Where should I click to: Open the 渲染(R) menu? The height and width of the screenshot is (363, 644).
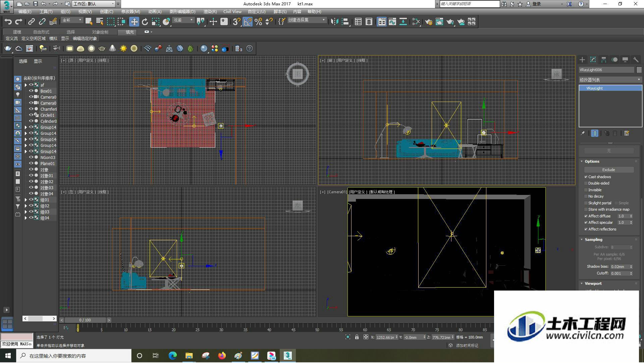pyautogui.click(x=210, y=12)
